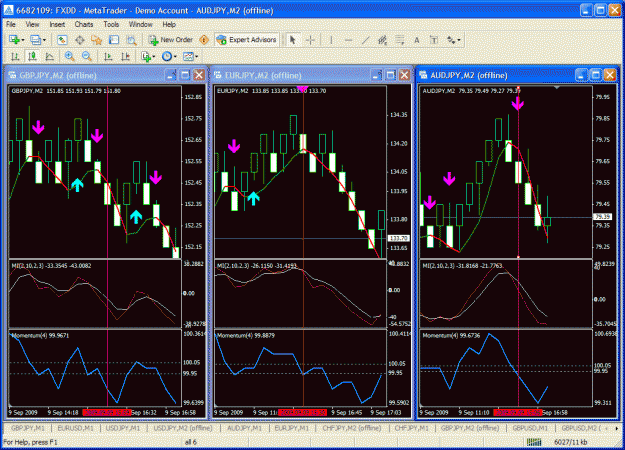Open the Periods clock dropdown
Viewport: 625px width, 450px height.
pos(169,57)
